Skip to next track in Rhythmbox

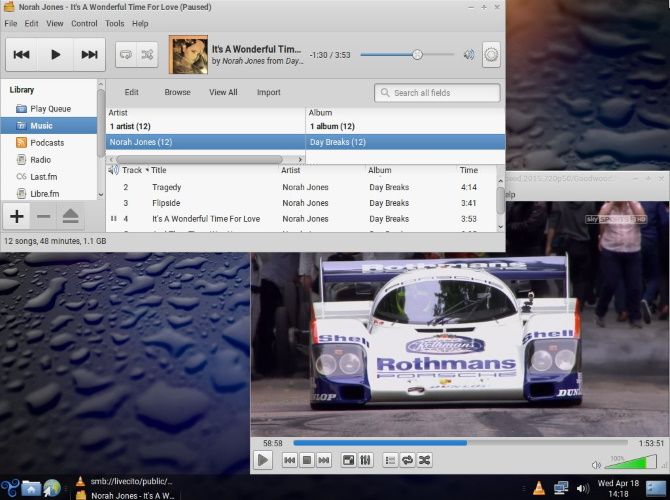click(89, 54)
